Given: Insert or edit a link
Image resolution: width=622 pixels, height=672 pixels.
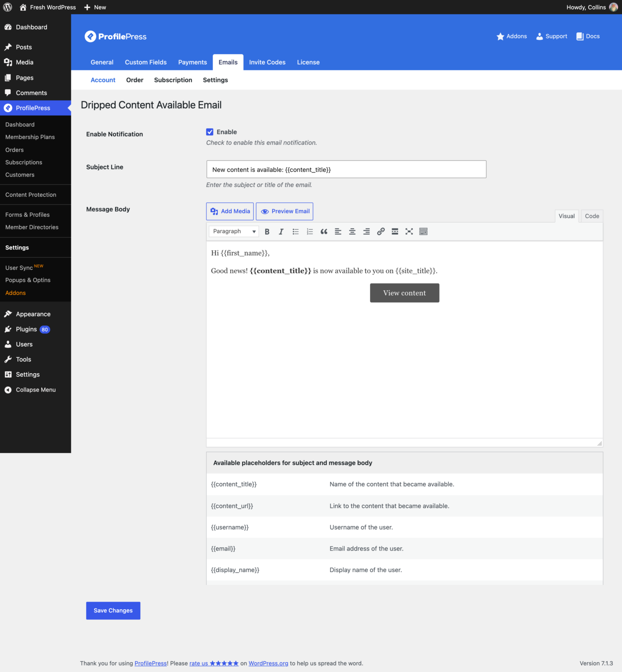Looking at the screenshot, I should pyautogui.click(x=381, y=232).
